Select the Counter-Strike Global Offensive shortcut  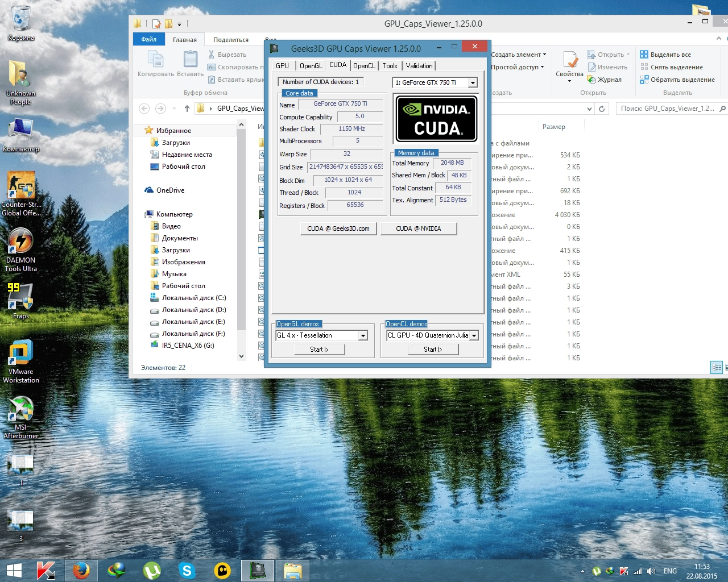[x=21, y=194]
